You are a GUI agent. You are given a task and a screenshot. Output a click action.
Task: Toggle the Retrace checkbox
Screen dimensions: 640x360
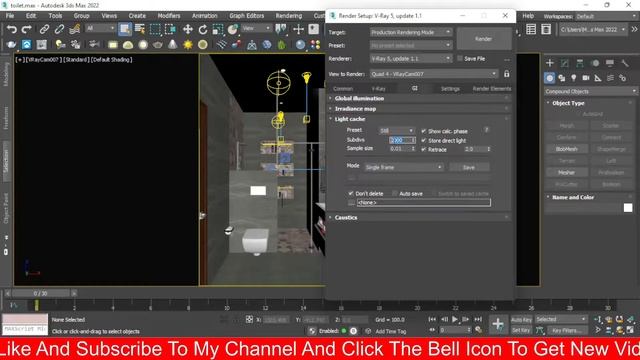424,149
